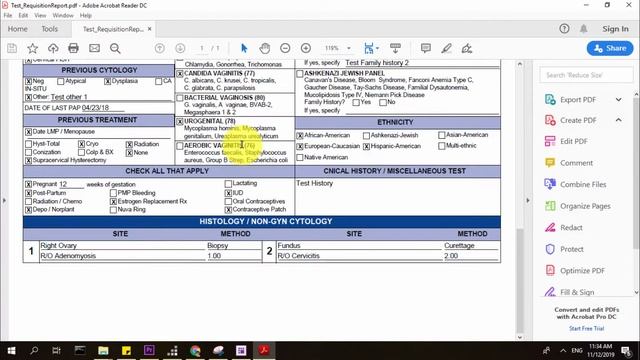The image size is (640, 360).
Task: Collapse the right tools pane
Action: [528, 200]
